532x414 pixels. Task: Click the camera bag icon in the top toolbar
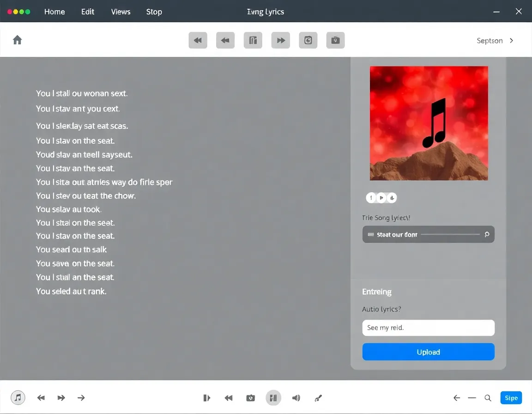336,40
